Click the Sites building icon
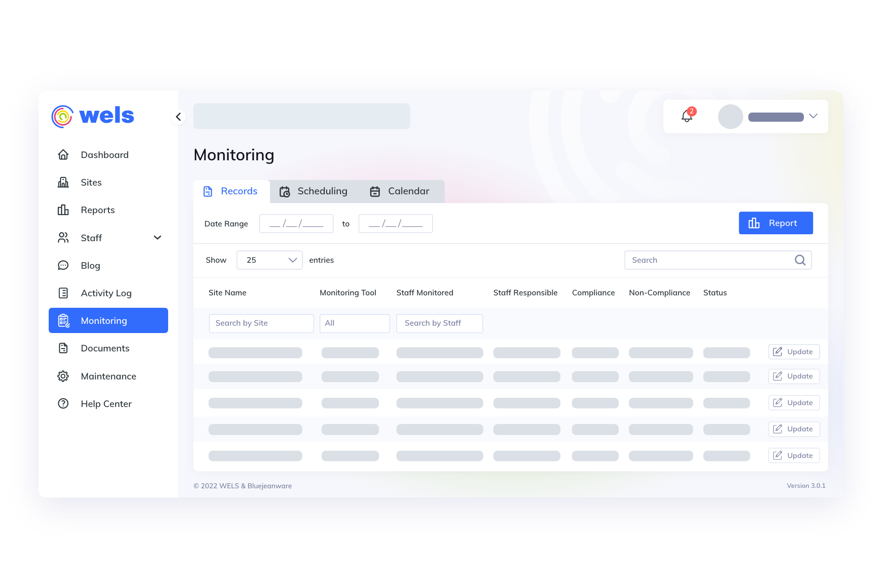Screen dimensions: 882x588 point(63,182)
